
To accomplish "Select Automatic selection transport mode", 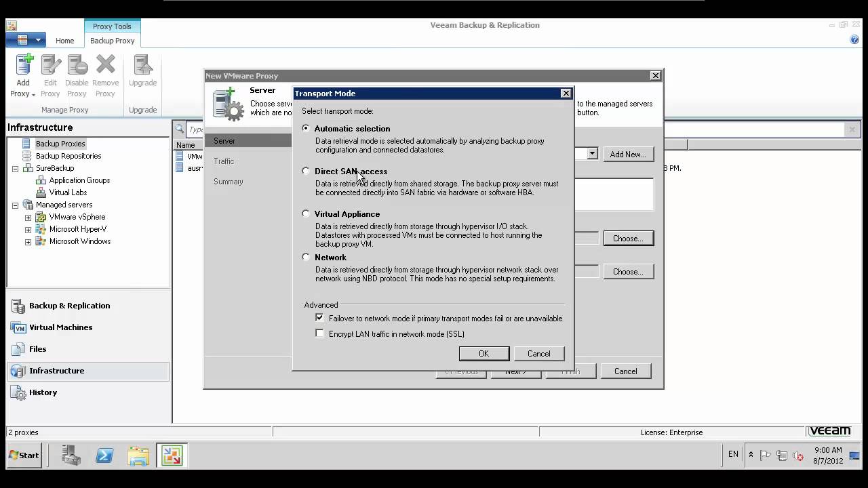I will pyautogui.click(x=306, y=128).
